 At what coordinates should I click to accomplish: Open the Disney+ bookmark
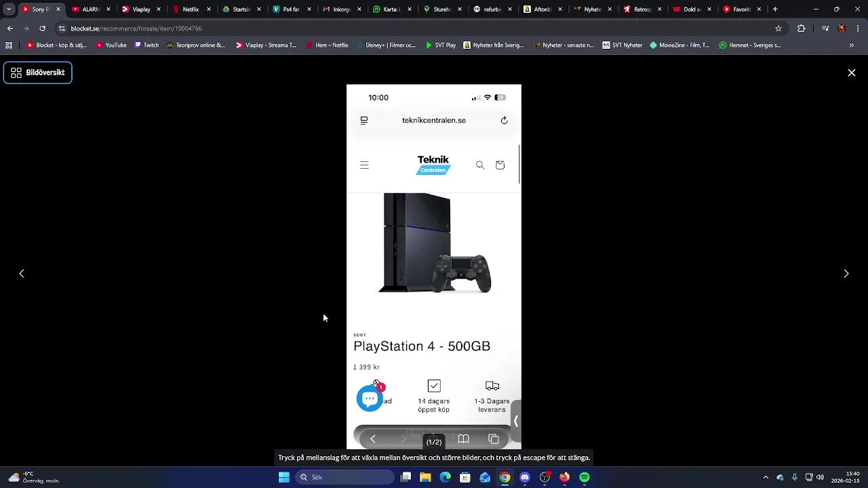[386, 45]
